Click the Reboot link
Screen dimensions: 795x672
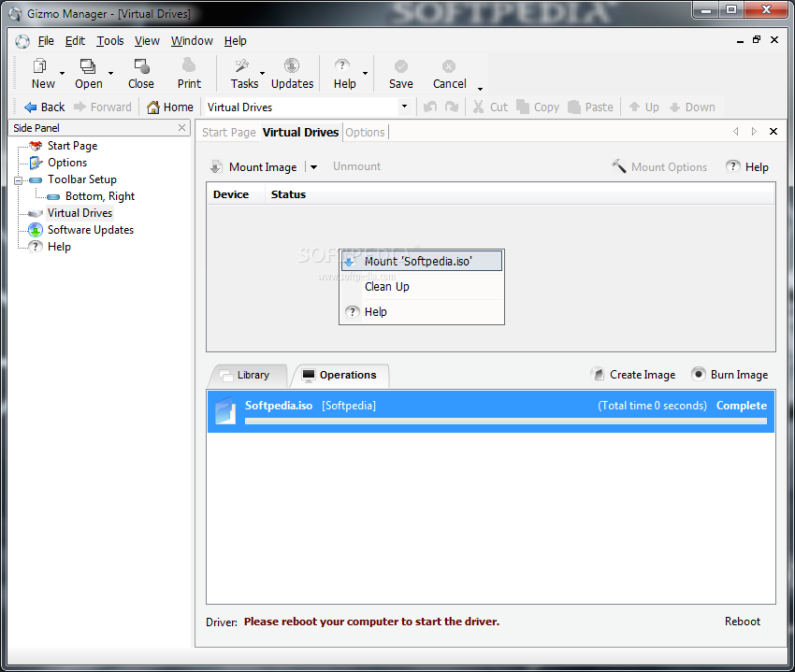pyautogui.click(x=743, y=622)
